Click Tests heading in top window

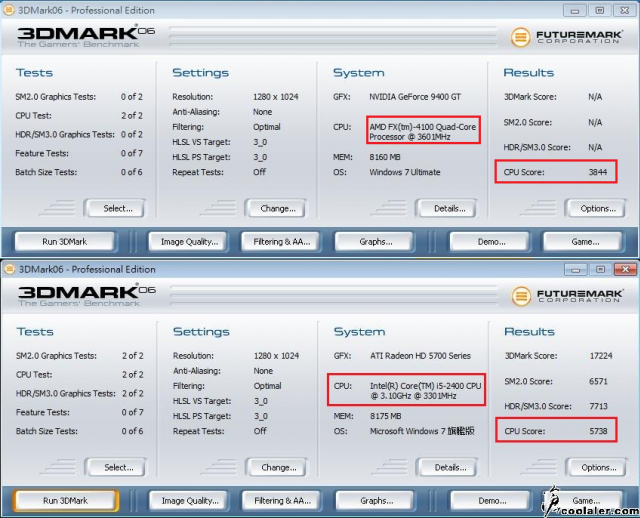[x=34, y=73]
